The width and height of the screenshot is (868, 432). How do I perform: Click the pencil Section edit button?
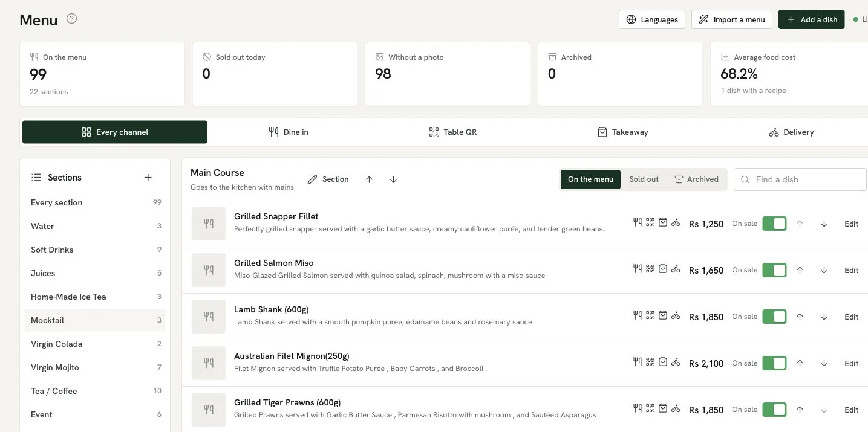coord(328,179)
